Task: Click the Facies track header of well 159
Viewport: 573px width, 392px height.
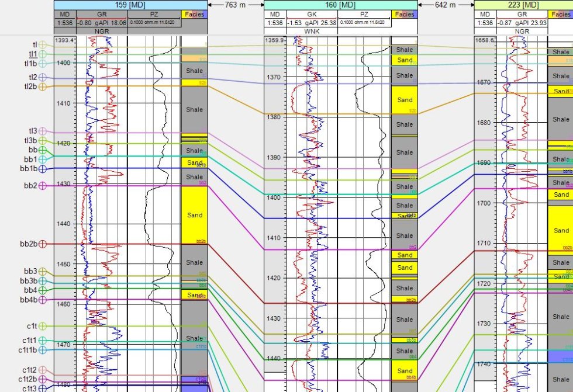Action: (194, 14)
